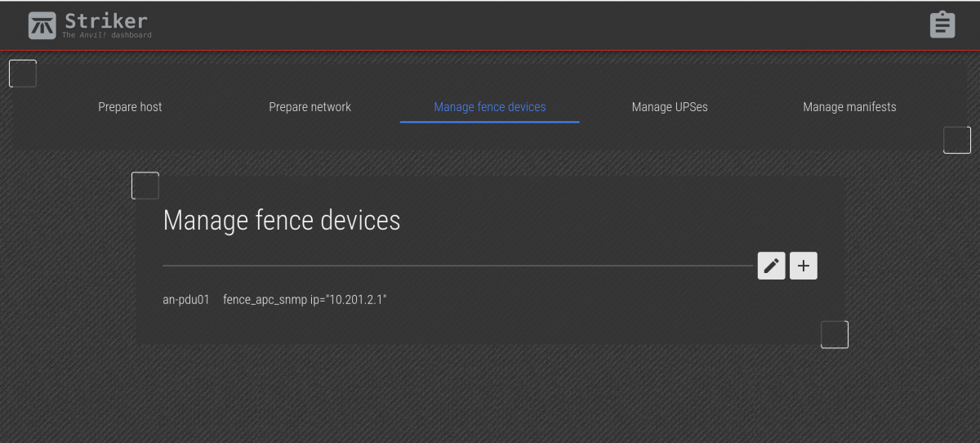Click the Manage fence devices panel heading
The width and height of the screenshot is (980, 443).
click(x=282, y=221)
